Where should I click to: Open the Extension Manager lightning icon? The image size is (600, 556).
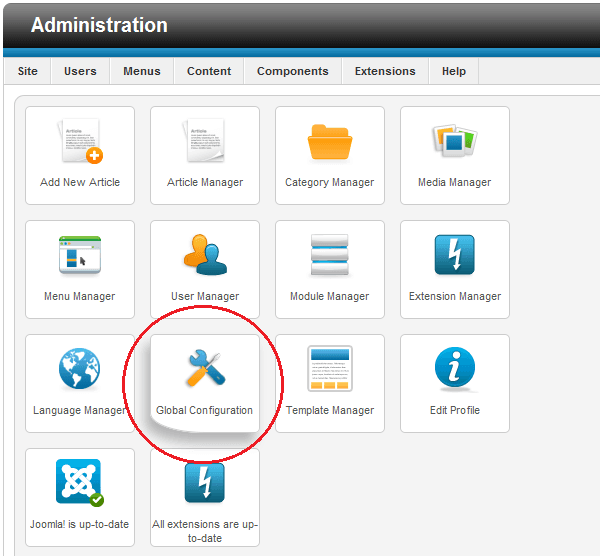click(x=455, y=255)
